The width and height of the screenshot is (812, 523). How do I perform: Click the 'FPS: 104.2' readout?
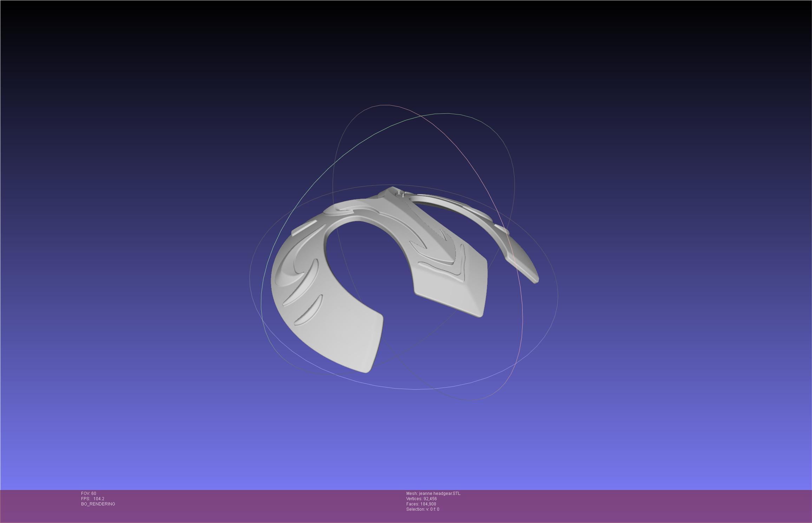[92, 498]
